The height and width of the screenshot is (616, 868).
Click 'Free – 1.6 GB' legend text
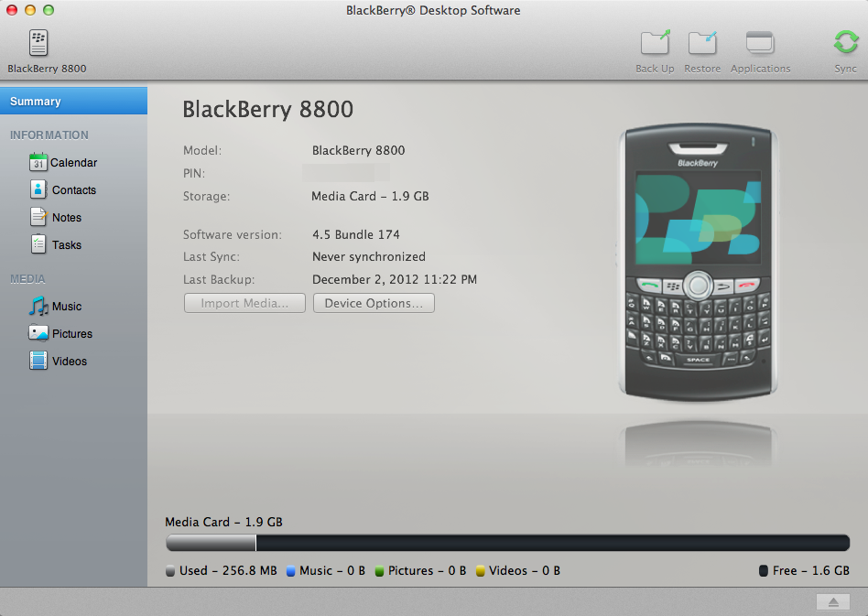(x=811, y=570)
